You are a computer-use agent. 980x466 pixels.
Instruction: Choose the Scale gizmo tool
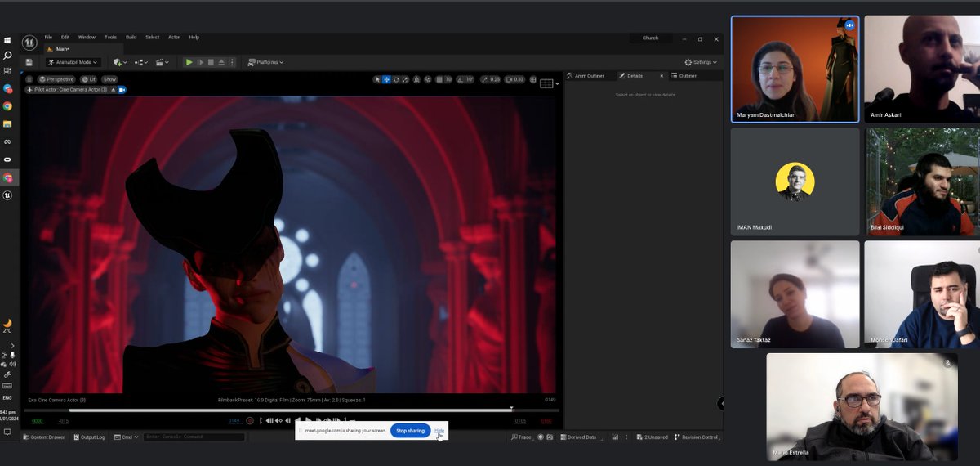pyautogui.click(x=405, y=79)
